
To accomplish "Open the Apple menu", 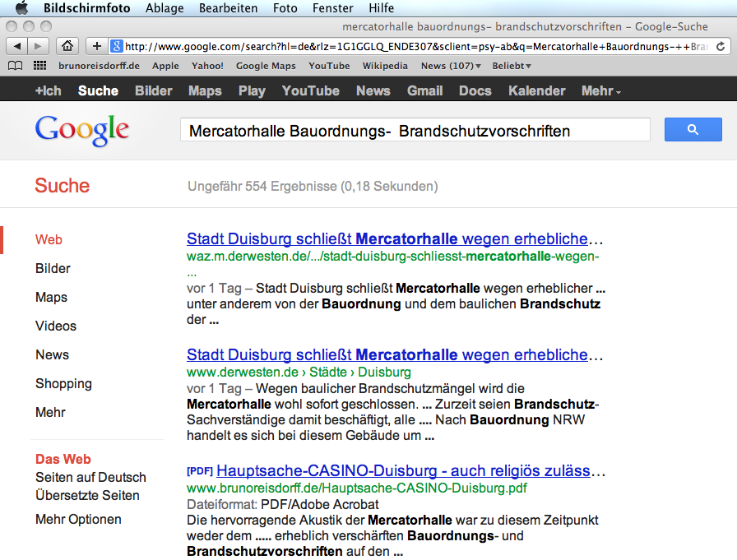I will [21, 7].
